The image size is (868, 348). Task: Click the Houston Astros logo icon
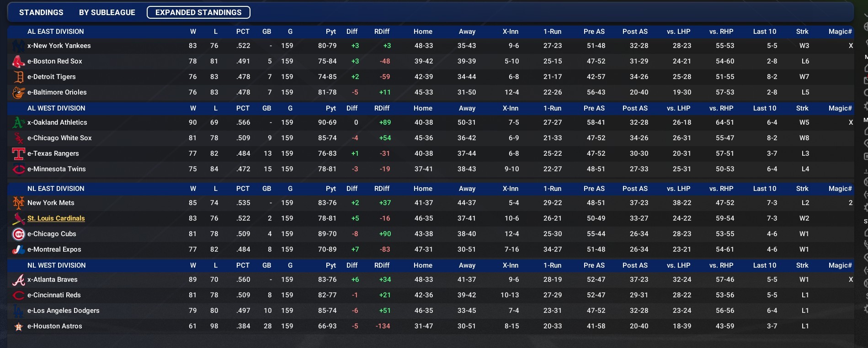(18, 327)
